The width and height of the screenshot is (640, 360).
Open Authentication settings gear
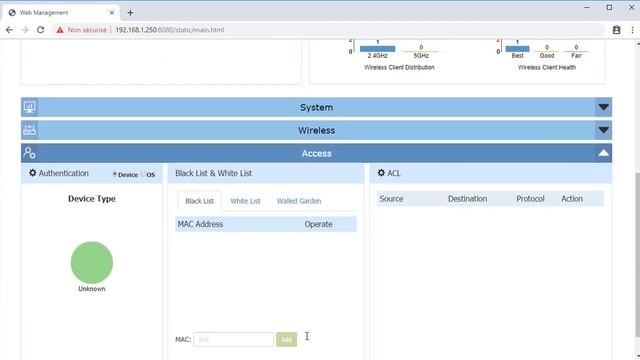click(33, 173)
